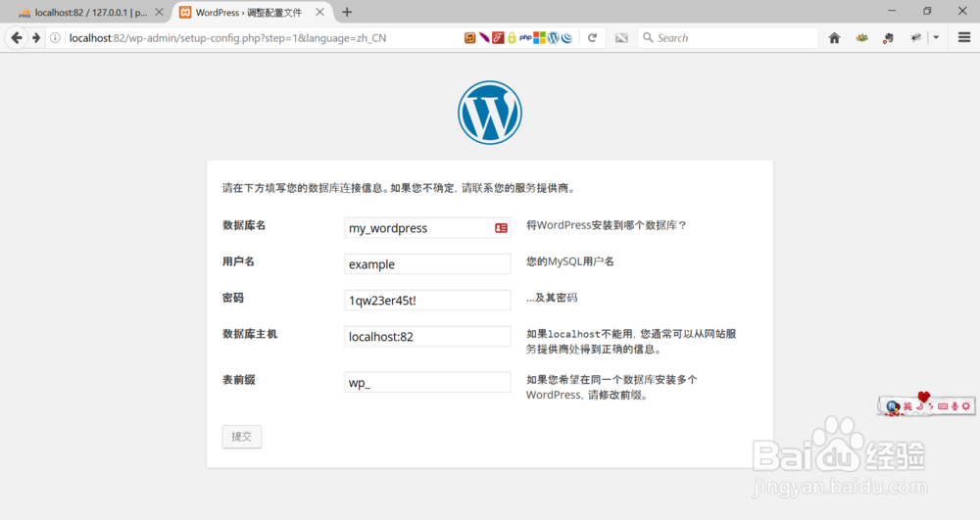
Task: Click the microphone voice input icon on IME bar
Action: pos(955,406)
